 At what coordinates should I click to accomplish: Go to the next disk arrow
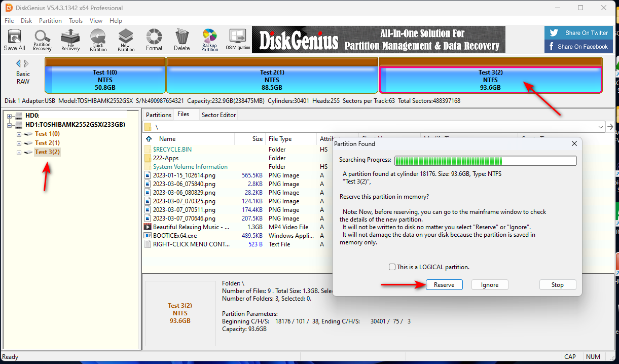tap(26, 63)
